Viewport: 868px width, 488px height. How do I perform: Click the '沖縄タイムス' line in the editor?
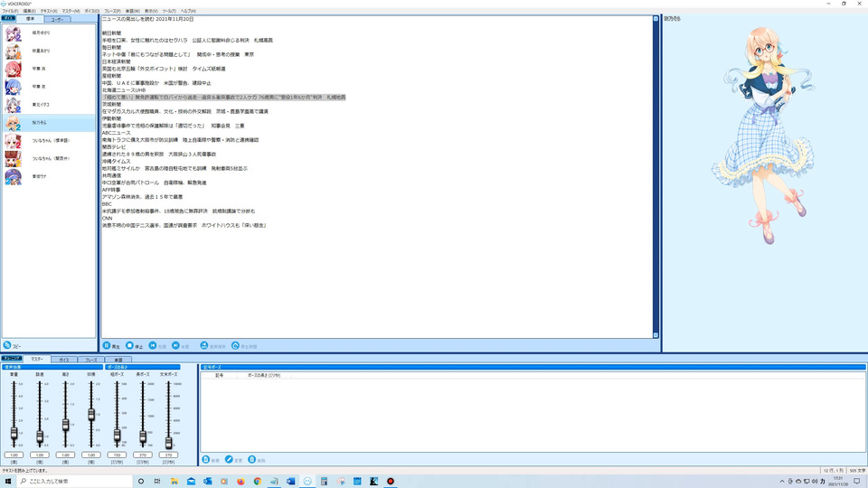pyautogui.click(x=117, y=162)
